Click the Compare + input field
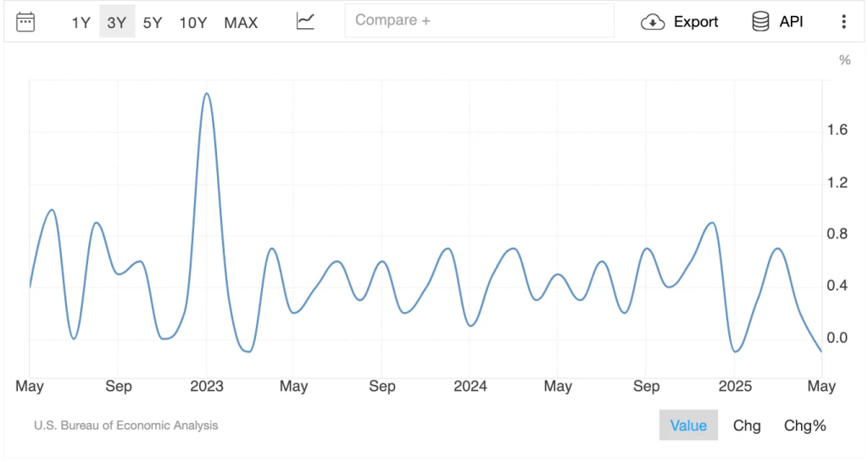 [479, 20]
